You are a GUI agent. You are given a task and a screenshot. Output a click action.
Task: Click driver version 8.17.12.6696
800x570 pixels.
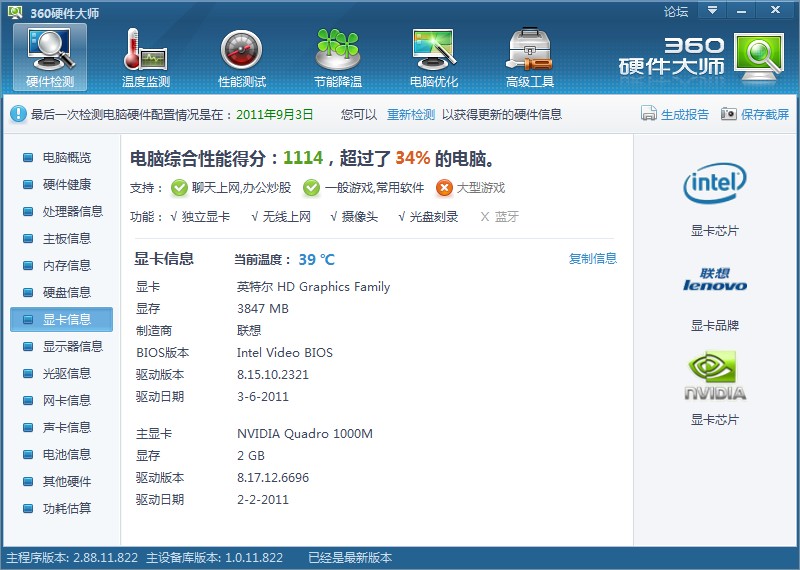click(x=273, y=478)
